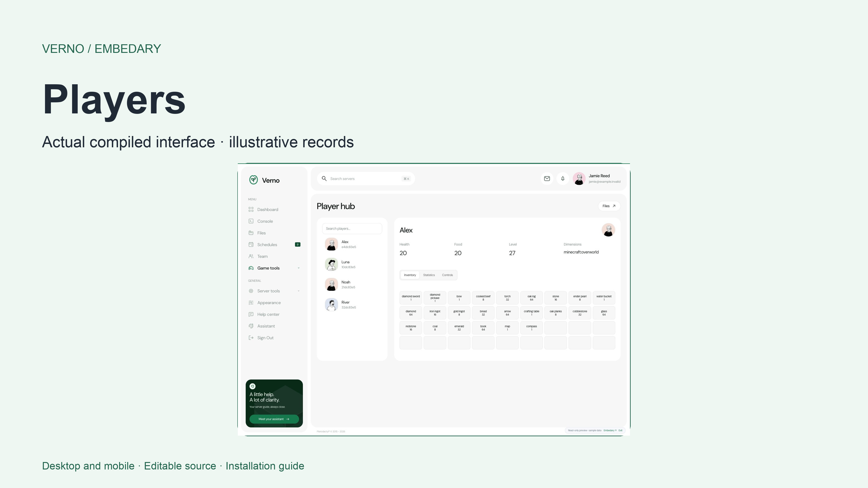Click the Server tools gear icon
The height and width of the screenshot is (488, 868).
coord(251,291)
